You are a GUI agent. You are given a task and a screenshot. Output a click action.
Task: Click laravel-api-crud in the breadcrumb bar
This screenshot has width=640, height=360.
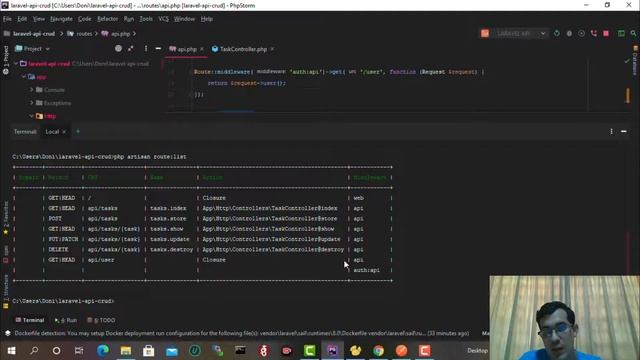pos(34,33)
